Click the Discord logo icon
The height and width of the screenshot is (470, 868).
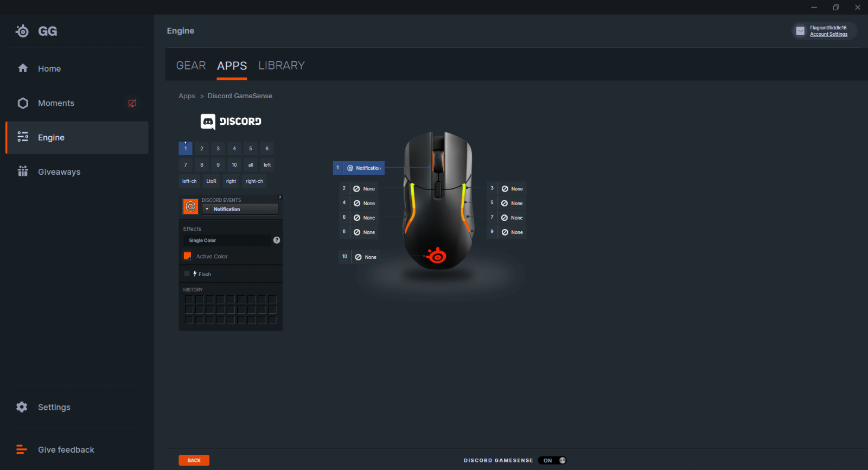(x=208, y=122)
